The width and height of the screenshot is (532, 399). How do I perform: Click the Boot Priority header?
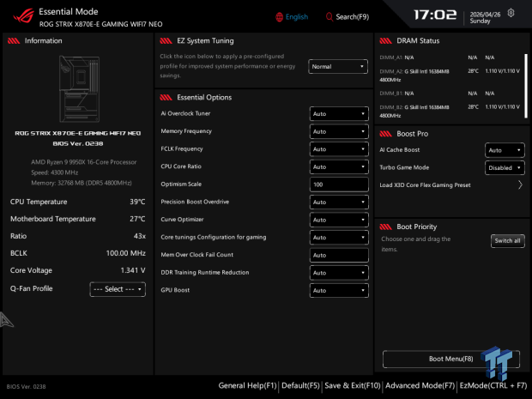coord(417,227)
